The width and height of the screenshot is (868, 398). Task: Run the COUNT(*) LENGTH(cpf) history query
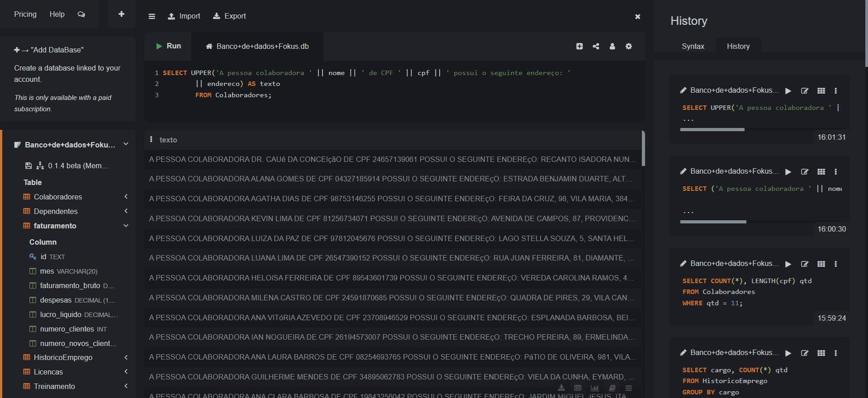(x=788, y=264)
